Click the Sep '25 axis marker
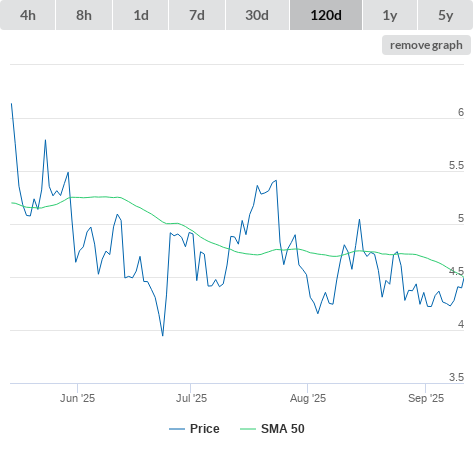This screenshot has width=474, height=455. coord(426,398)
